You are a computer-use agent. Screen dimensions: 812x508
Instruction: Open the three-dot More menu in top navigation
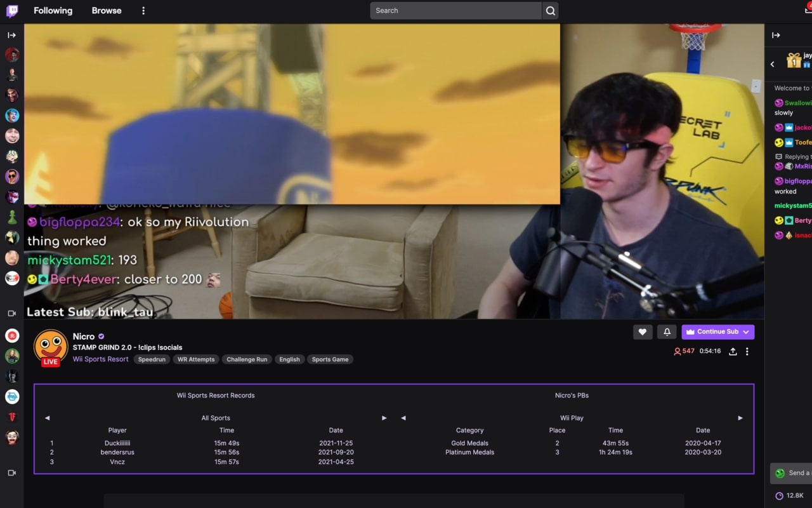pos(143,11)
